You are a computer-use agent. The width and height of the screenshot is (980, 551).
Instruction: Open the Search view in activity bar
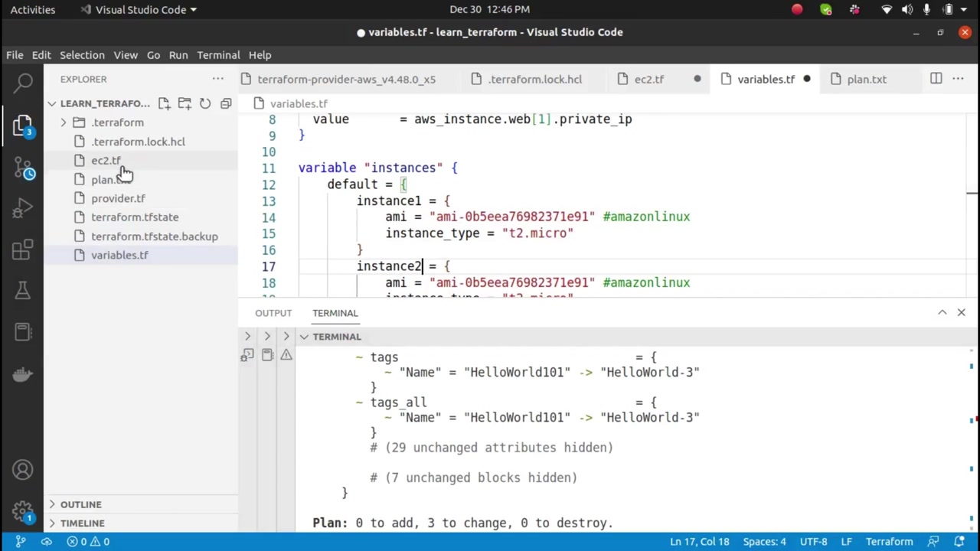[x=23, y=82]
